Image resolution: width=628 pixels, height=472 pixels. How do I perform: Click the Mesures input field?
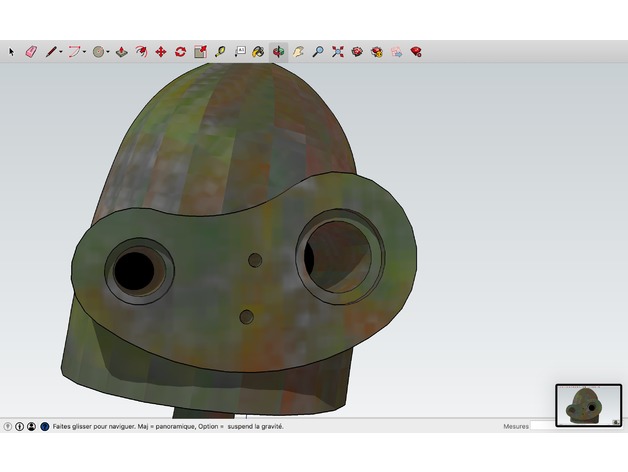(543, 426)
